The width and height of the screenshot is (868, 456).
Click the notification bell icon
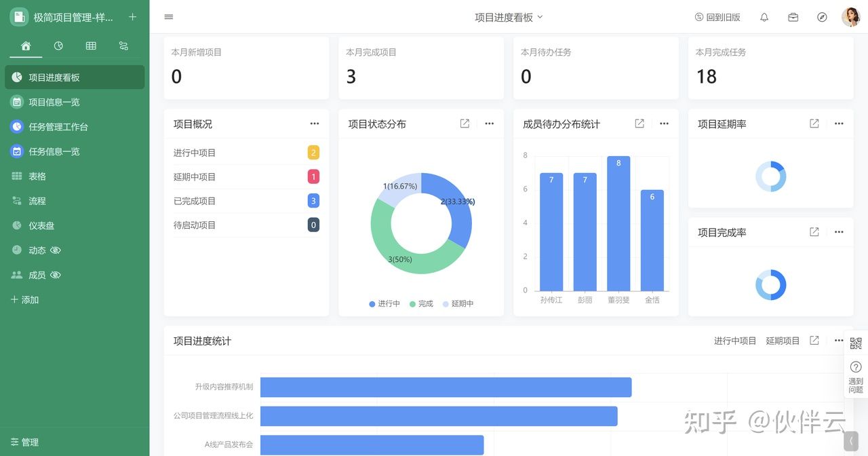coord(764,18)
